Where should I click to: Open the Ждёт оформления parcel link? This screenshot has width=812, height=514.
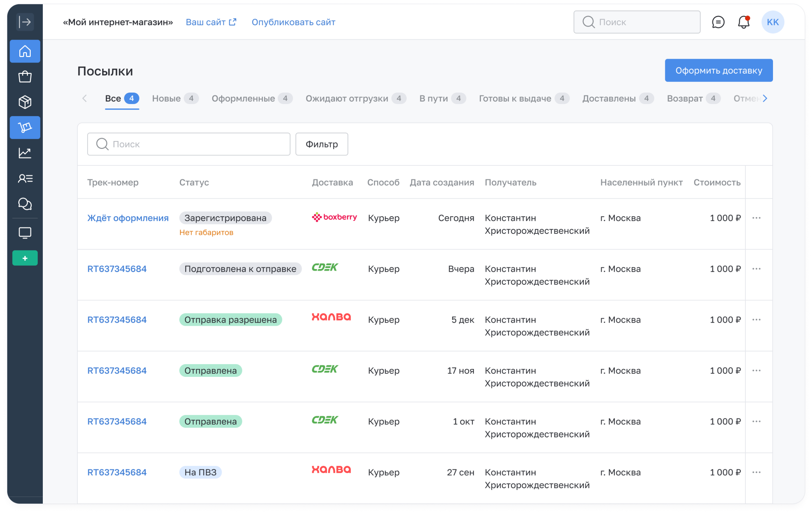click(x=128, y=218)
